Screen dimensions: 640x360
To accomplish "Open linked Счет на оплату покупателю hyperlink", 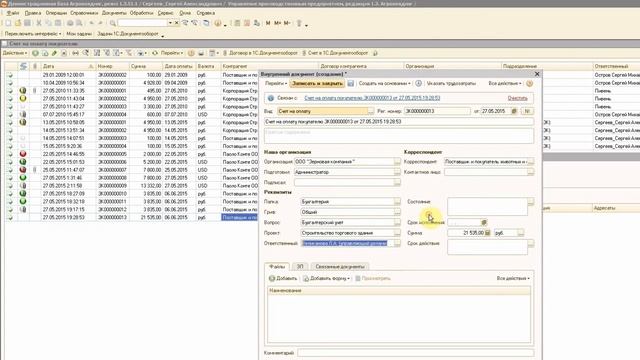I will click(372, 98).
